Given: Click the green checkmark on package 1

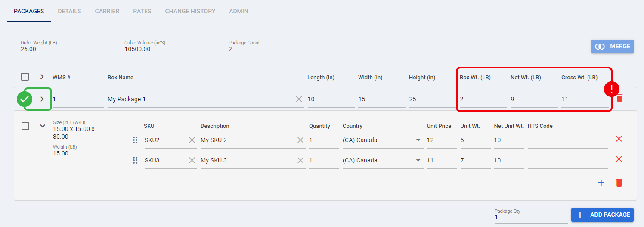Looking at the screenshot, I should (x=25, y=99).
